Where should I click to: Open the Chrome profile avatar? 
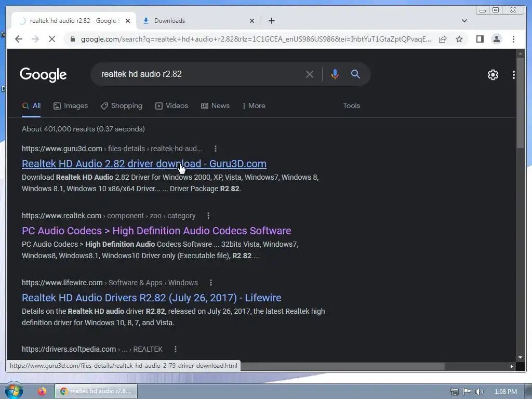496,39
